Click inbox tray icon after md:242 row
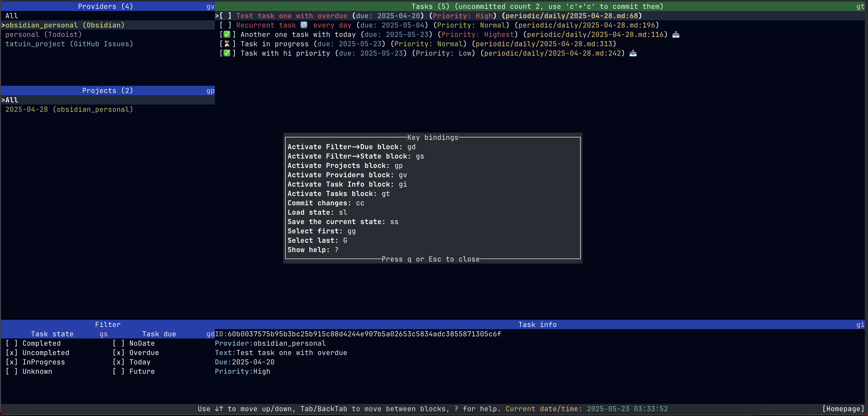The width and height of the screenshot is (868, 416). point(633,53)
